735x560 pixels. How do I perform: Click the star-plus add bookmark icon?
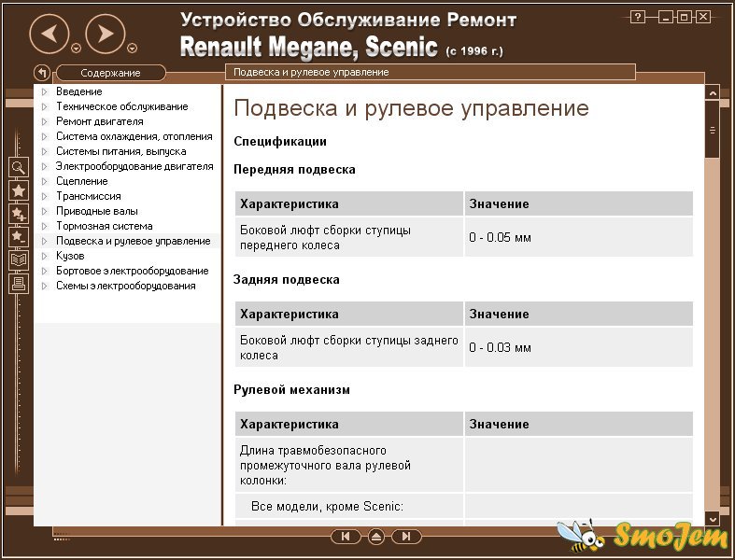tap(19, 214)
